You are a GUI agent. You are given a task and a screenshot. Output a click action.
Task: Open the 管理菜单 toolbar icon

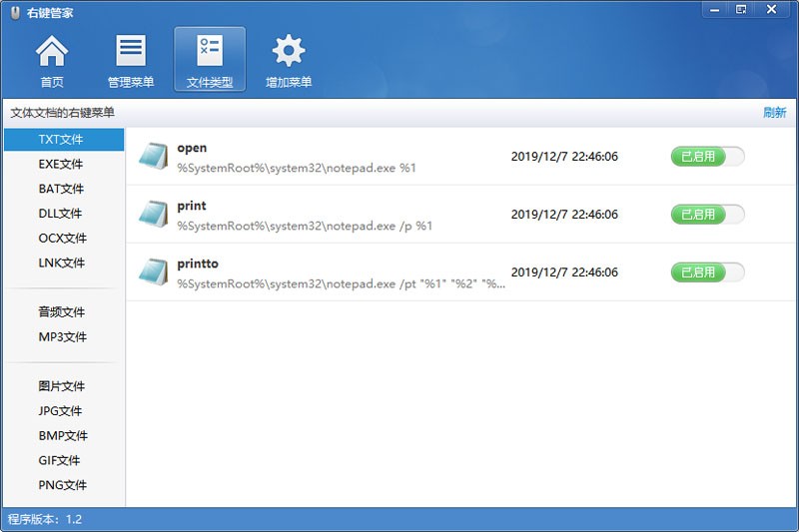point(131,60)
